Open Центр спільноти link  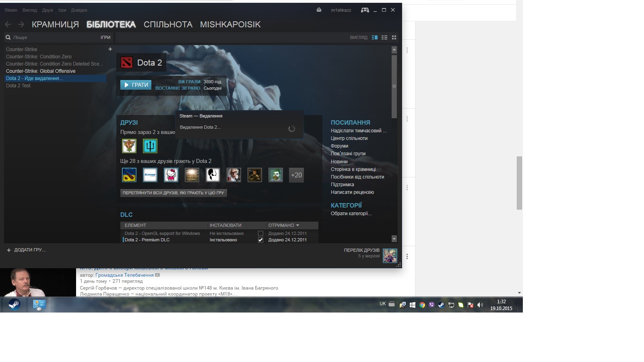(349, 138)
